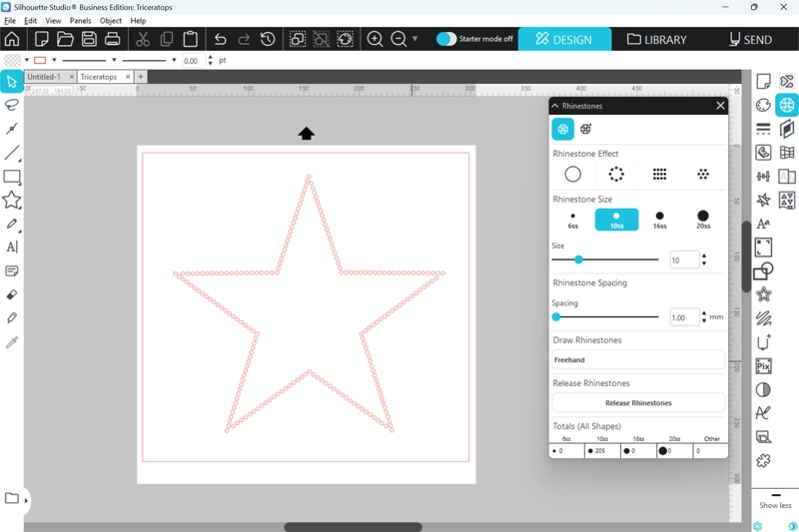Click the Print icon in toolbar
Viewport: 799px width, 532px height.
tap(113, 39)
